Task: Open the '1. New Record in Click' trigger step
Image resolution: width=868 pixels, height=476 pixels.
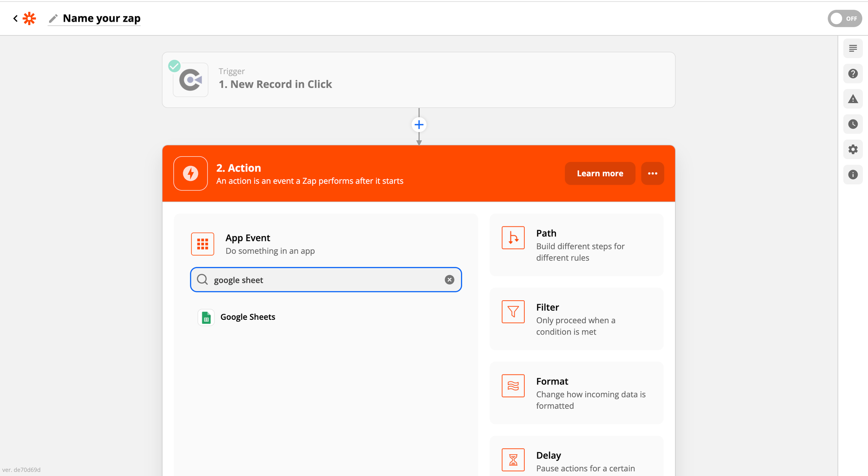Action: tap(418, 80)
